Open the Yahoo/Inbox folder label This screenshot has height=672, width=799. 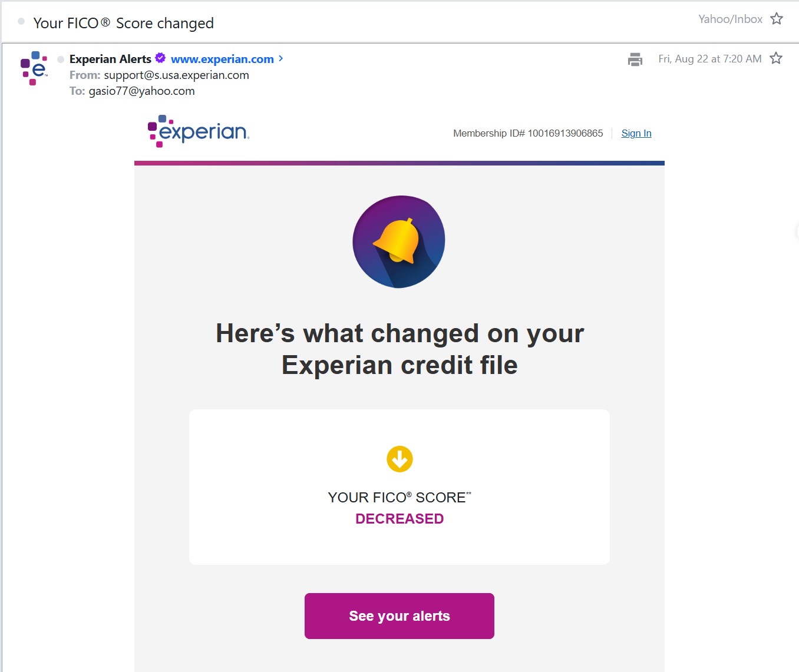pos(731,19)
